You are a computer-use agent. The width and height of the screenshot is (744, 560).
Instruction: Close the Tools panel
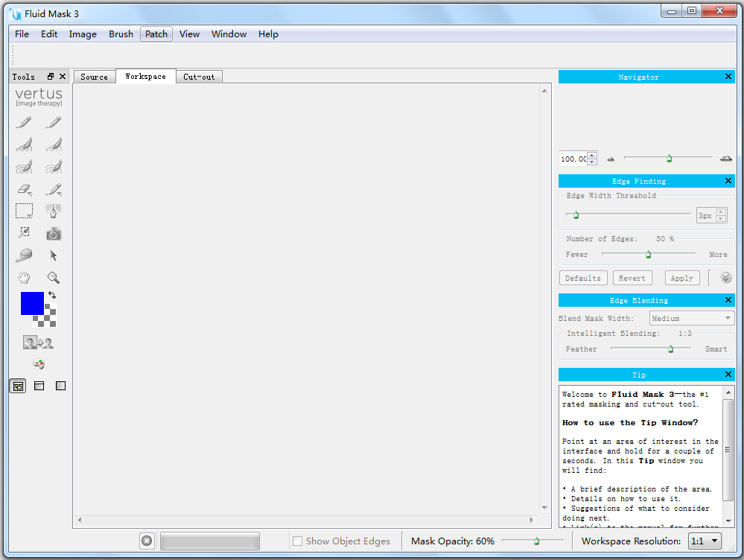[62, 77]
